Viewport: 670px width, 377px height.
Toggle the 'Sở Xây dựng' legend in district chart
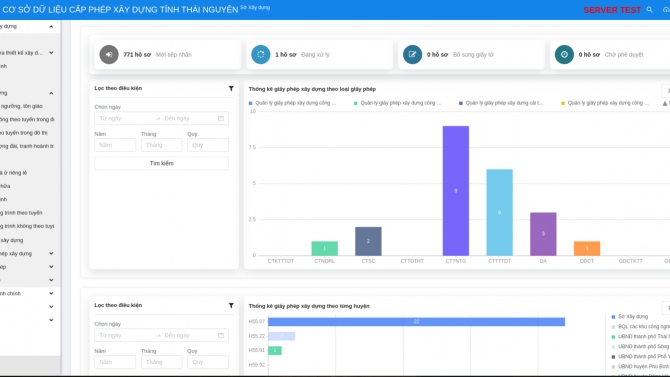tap(630, 317)
